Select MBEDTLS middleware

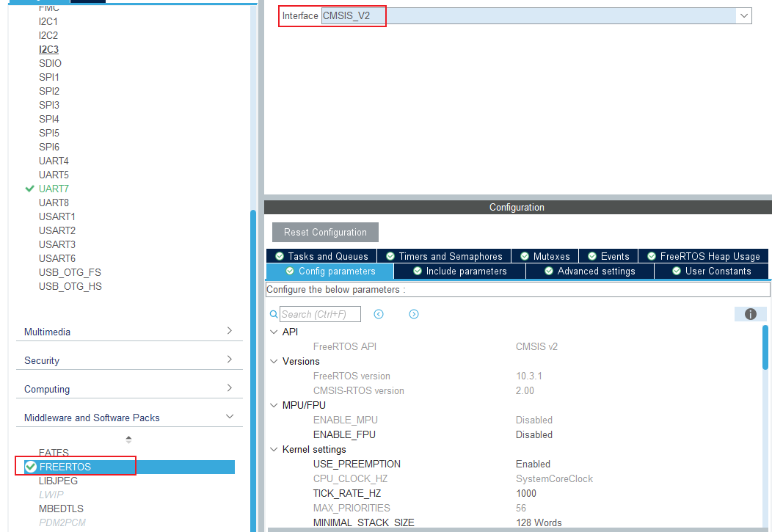(x=61, y=509)
